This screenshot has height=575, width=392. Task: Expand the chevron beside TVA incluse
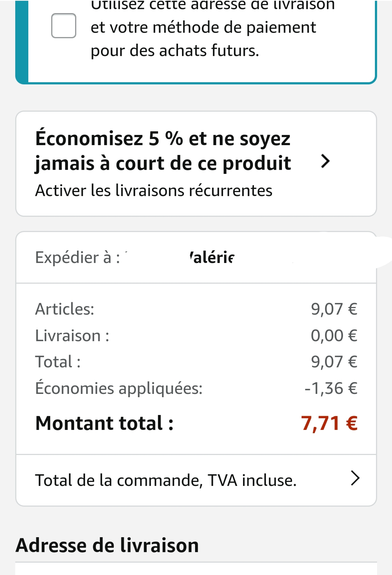pos(355,478)
